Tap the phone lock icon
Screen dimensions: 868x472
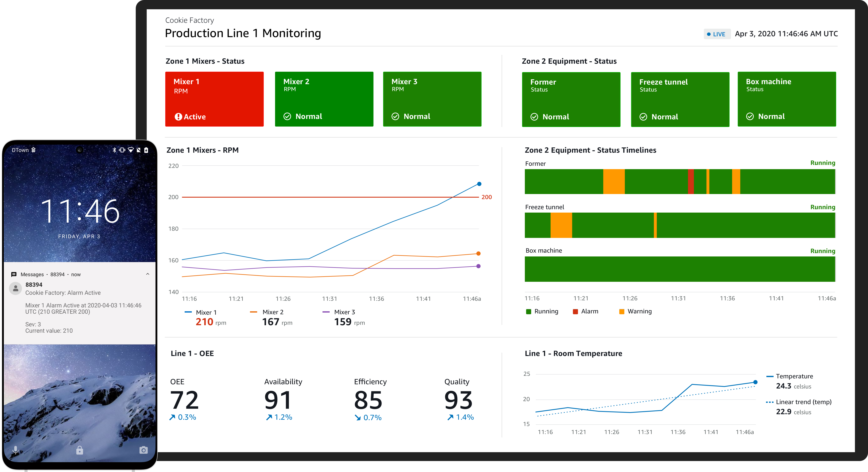click(79, 450)
